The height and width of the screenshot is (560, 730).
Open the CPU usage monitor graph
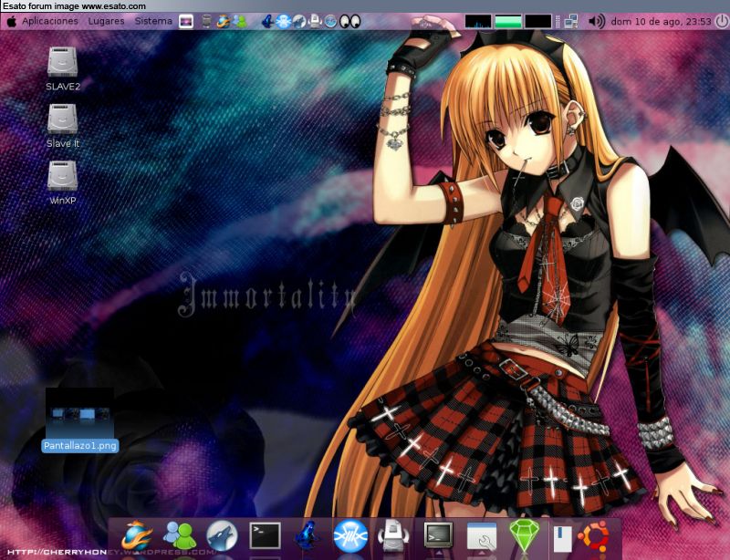[478, 21]
